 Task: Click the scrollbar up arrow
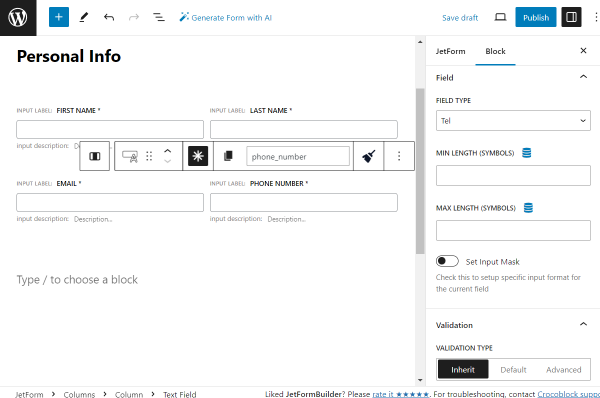pyautogui.click(x=420, y=42)
